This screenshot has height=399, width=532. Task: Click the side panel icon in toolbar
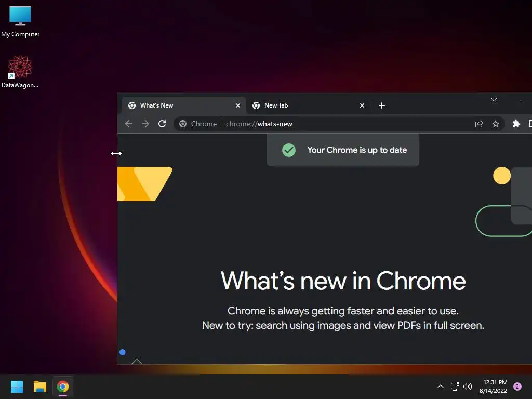pyautogui.click(x=530, y=124)
